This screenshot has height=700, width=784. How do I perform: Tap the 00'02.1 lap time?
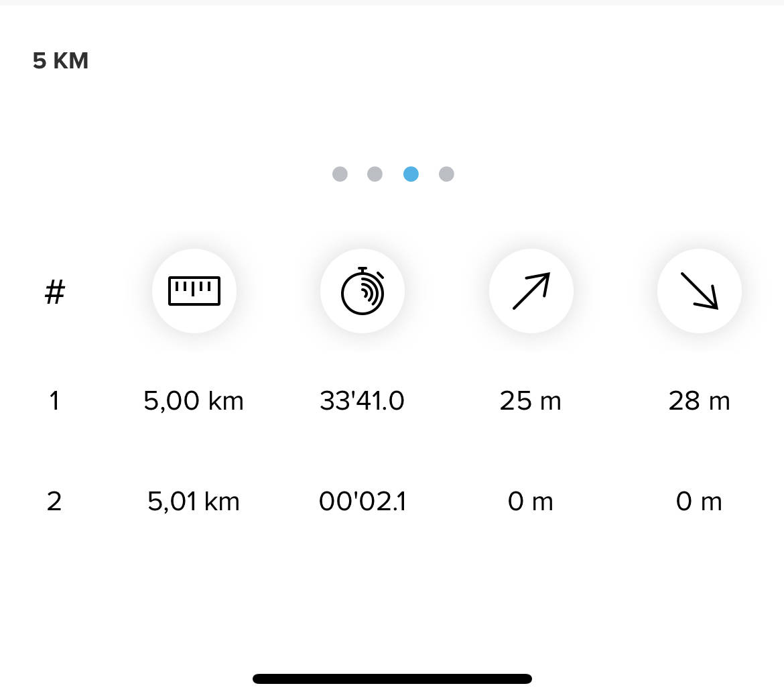(x=362, y=502)
